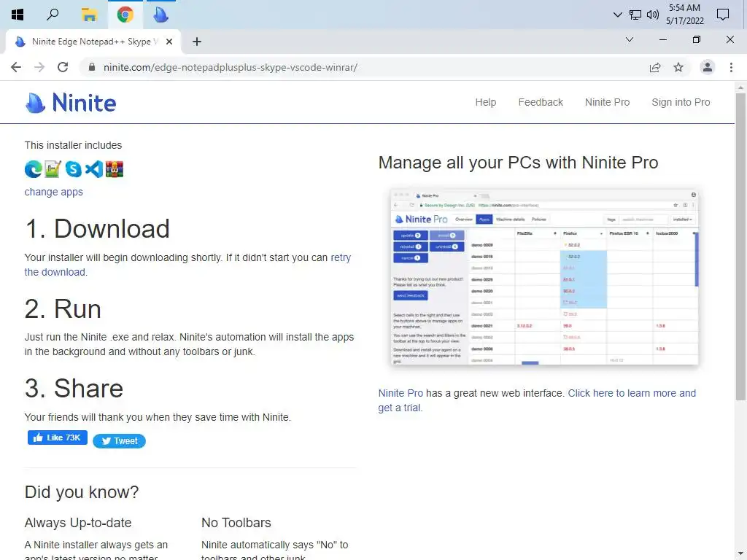Reload the Ninite page
Screen dimensions: 747x560
(x=63, y=67)
